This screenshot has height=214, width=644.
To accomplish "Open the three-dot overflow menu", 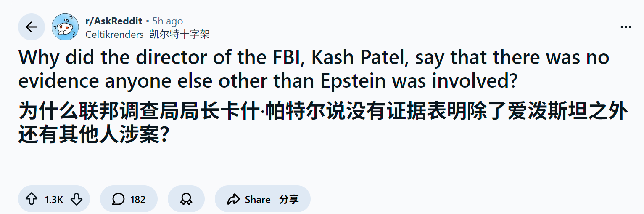I will pos(626,27).
